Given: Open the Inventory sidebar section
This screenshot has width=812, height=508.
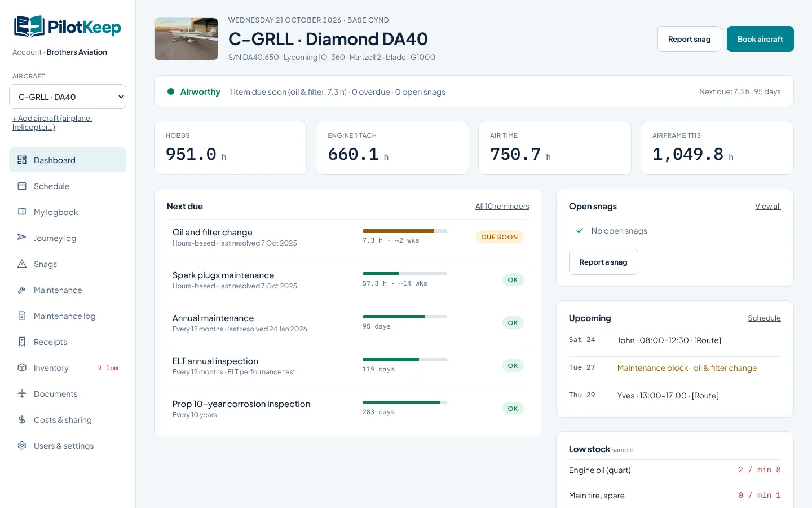Looking at the screenshot, I should (68, 367).
